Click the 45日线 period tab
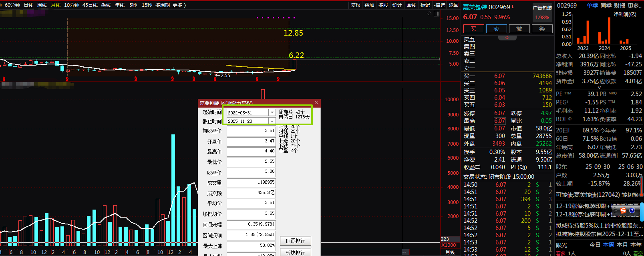Viewport: 644px width, 256px height. [90, 5]
